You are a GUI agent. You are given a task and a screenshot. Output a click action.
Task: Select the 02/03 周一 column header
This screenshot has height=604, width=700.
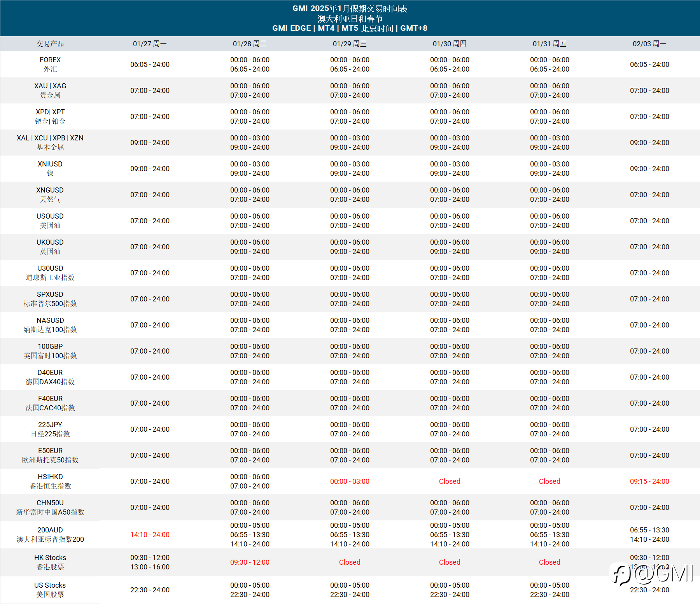click(x=649, y=44)
